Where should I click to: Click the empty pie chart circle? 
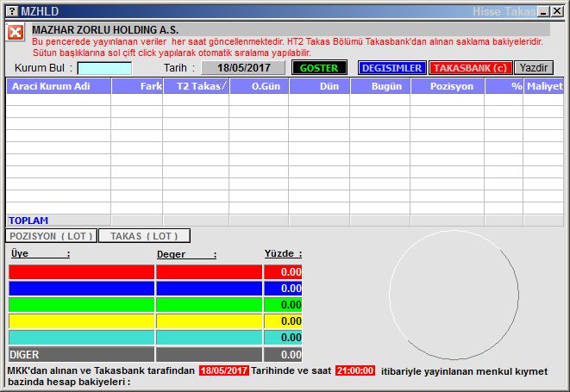pyautogui.click(x=454, y=295)
